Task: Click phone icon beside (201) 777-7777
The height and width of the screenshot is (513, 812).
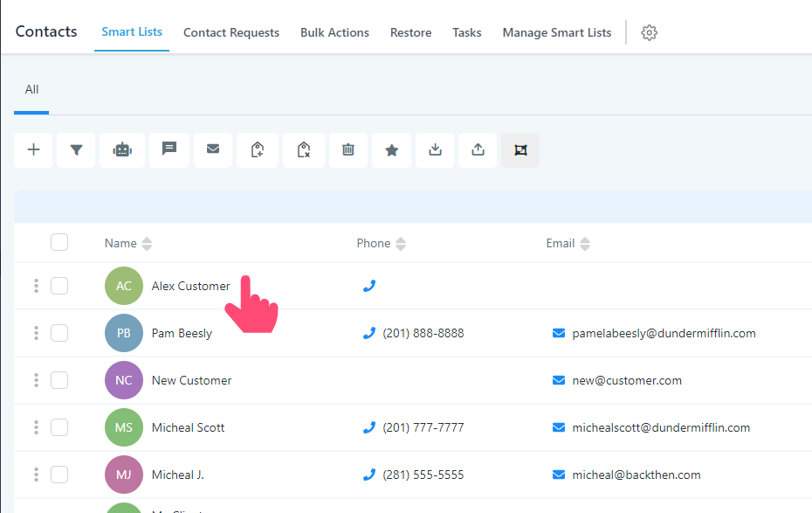Action: 369,427
